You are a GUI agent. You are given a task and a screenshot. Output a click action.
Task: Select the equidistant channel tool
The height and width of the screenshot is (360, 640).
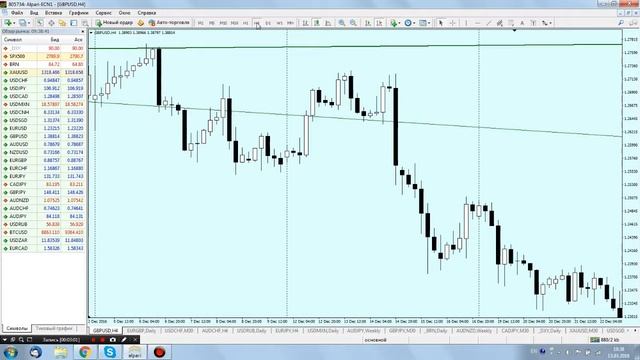coord(500,23)
